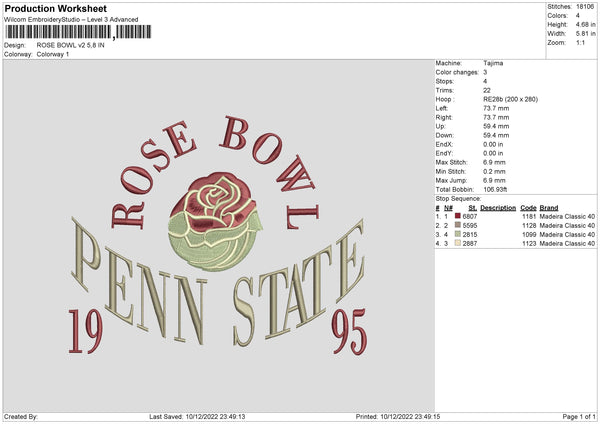The image size is (600, 424).
Task: Click the 'Brand' column header
Action: click(x=549, y=208)
